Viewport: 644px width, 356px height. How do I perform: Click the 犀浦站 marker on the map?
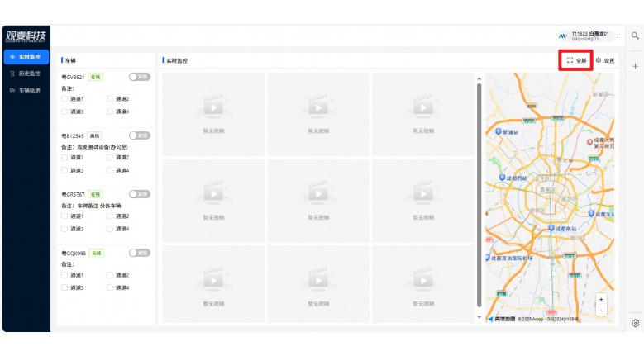coord(499,131)
